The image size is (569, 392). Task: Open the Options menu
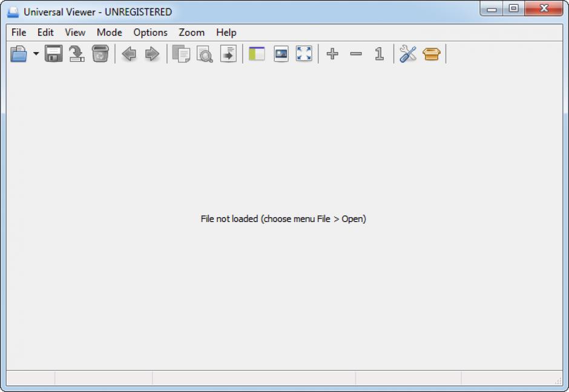(x=150, y=32)
